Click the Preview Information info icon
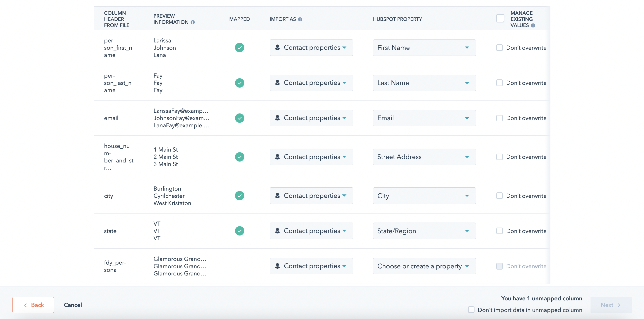This screenshot has height=319, width=644. (193, 22)
